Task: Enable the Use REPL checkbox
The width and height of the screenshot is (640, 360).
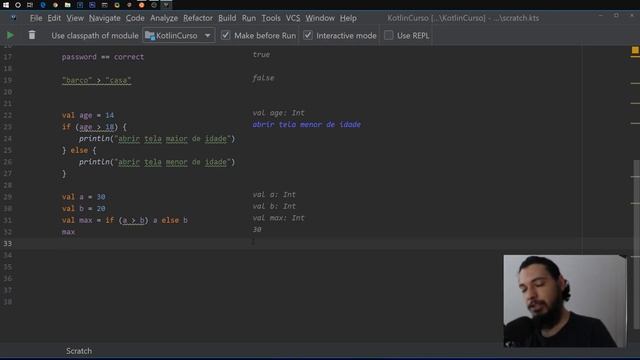Action: pos(389,35)
